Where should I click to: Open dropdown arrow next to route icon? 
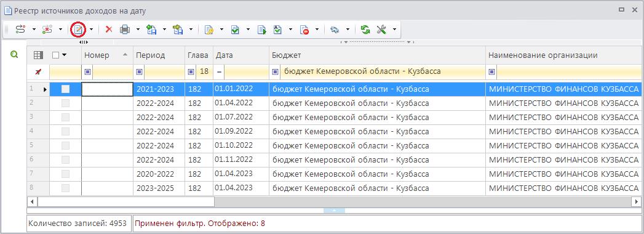click(34, 30)
